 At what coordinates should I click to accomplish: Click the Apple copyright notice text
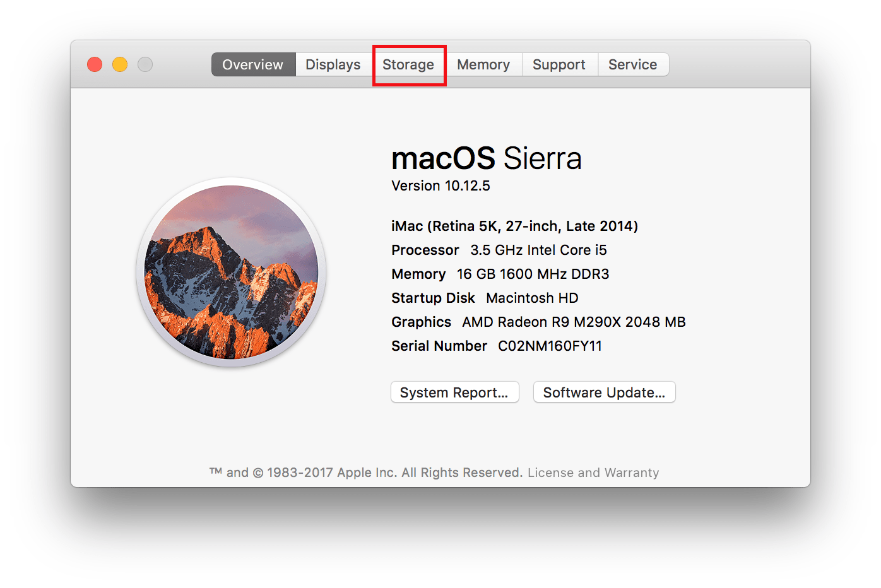(366, 472)
